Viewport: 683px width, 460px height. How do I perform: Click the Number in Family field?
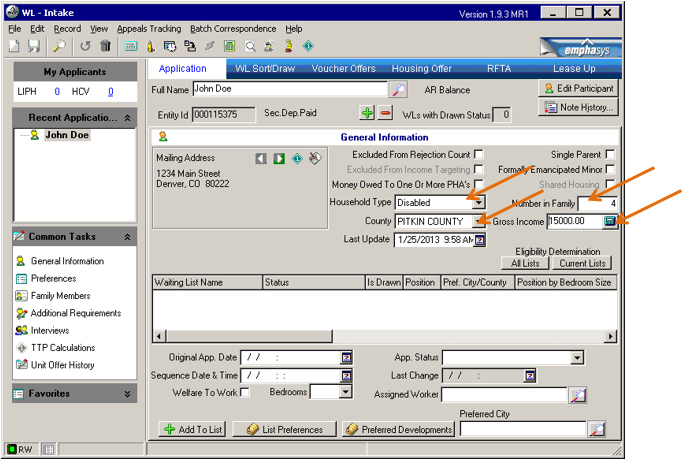[x=597, y=203]
